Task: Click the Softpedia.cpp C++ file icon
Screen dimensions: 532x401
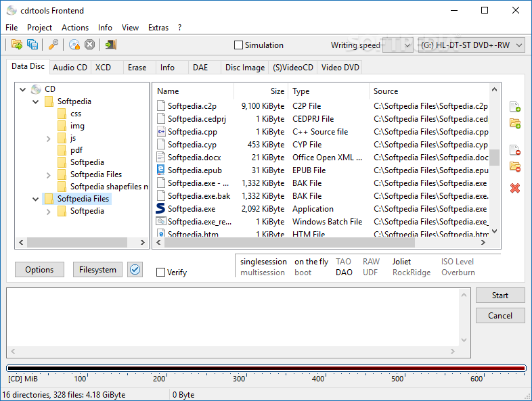Action: coord(161,131)
